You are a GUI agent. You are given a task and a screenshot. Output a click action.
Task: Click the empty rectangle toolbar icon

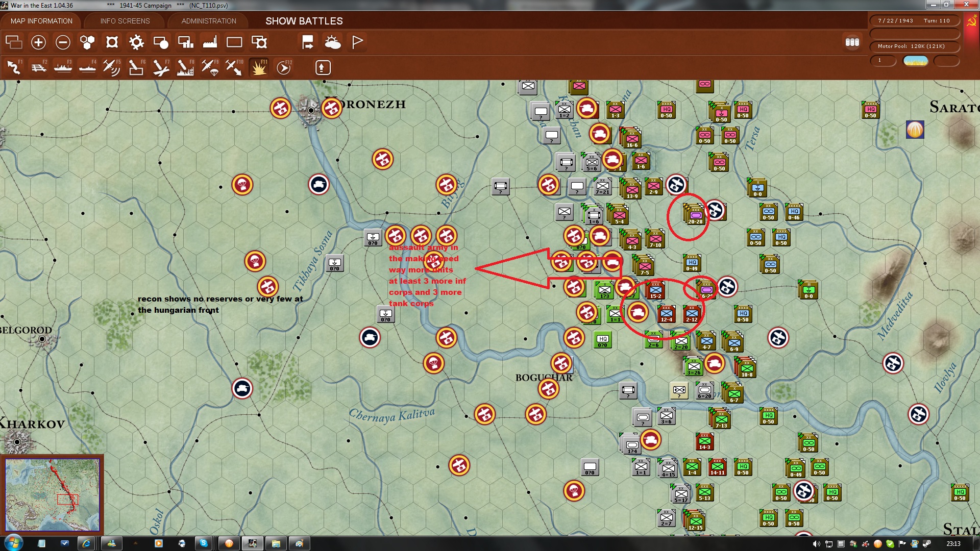234,42
